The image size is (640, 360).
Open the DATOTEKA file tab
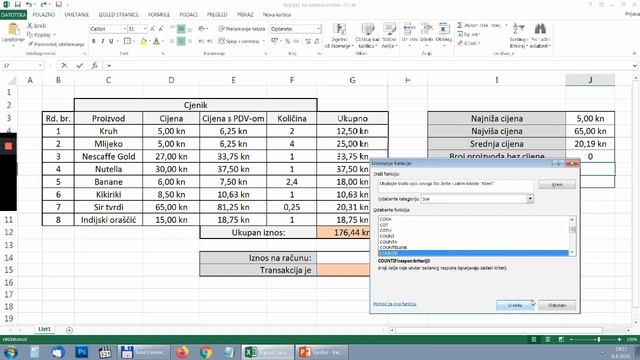13,15
